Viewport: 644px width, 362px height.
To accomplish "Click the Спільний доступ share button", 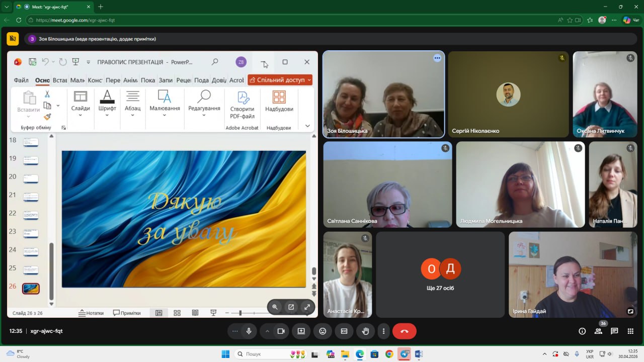I will (x=280, y=80).
